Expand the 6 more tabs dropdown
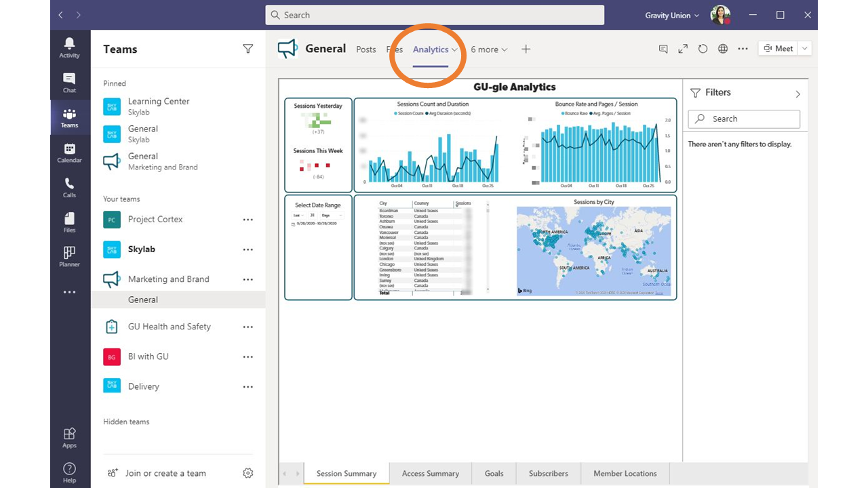Image resolution: width=868 pixels, height=488 pixels. (x=489, y=49)
